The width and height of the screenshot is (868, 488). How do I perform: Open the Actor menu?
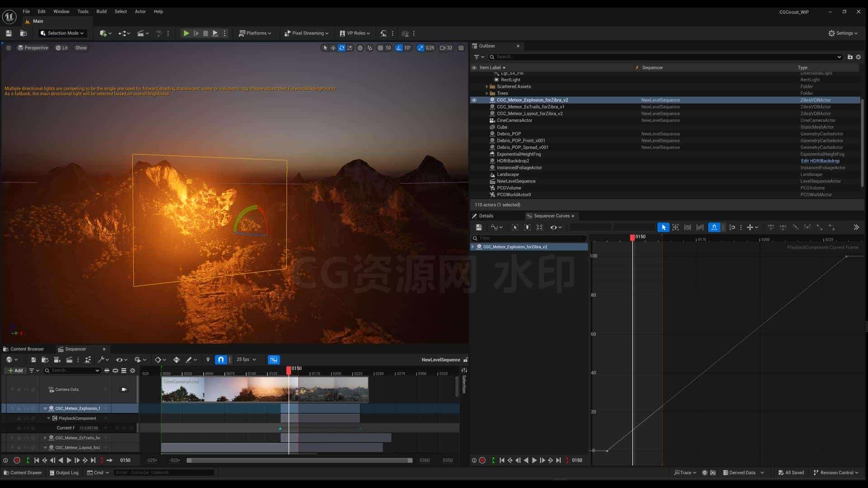tap(140, 11)
